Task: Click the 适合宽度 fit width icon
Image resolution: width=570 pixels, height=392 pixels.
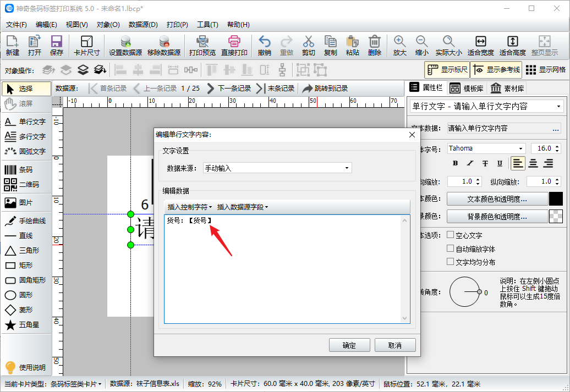Action: tap(480, 46)
